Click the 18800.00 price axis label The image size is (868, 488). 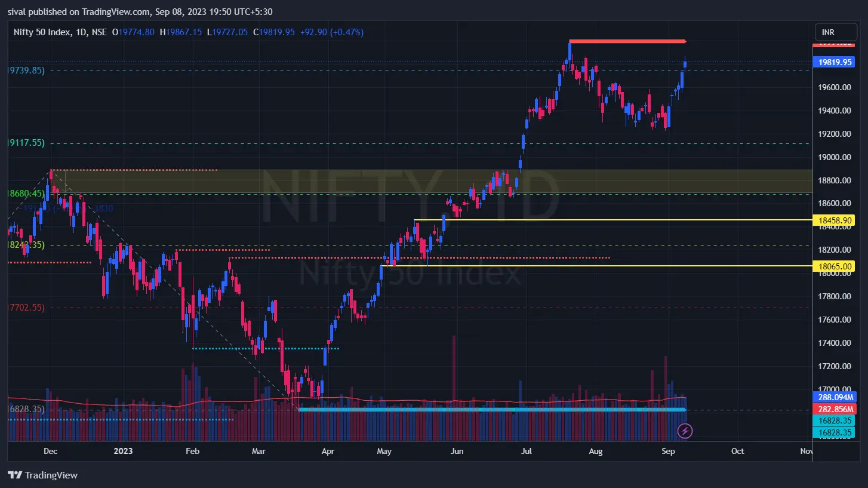point(833,180)
